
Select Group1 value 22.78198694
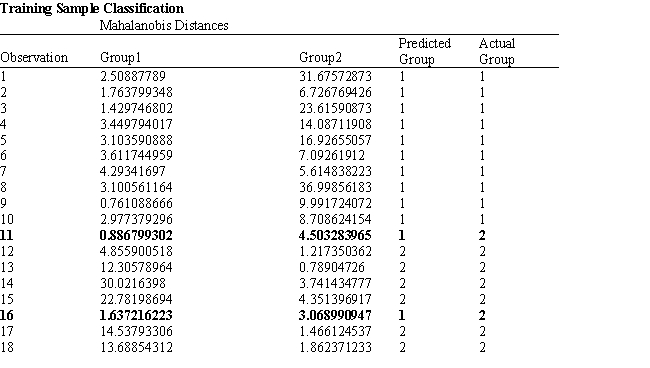pos(136,299)
